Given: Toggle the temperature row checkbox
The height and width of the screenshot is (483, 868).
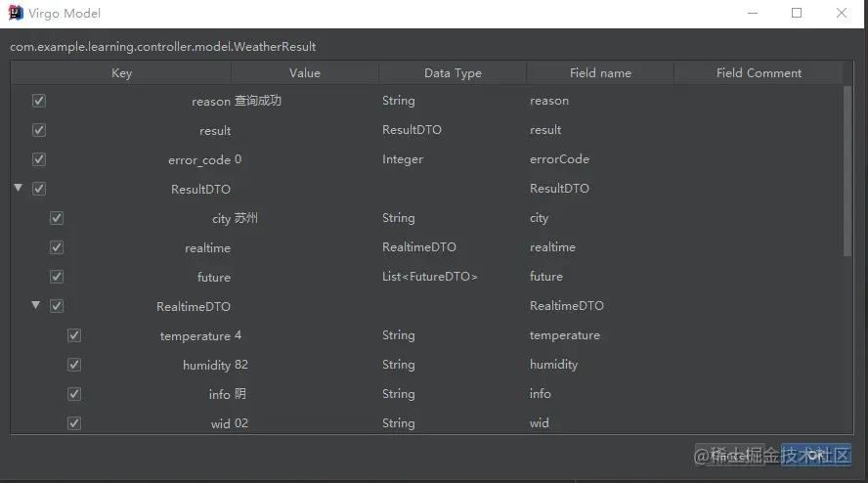Looking at the screenshot, I should [x=74, y=335].
